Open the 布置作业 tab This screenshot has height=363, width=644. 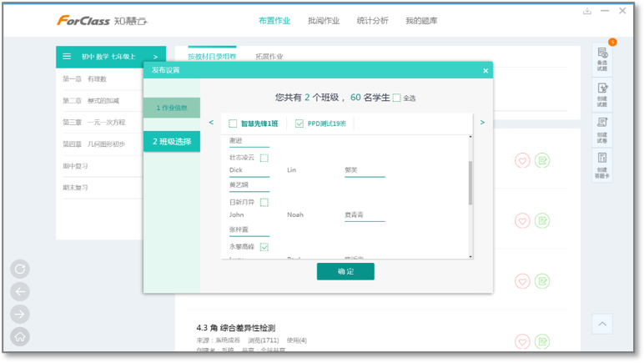274,21
